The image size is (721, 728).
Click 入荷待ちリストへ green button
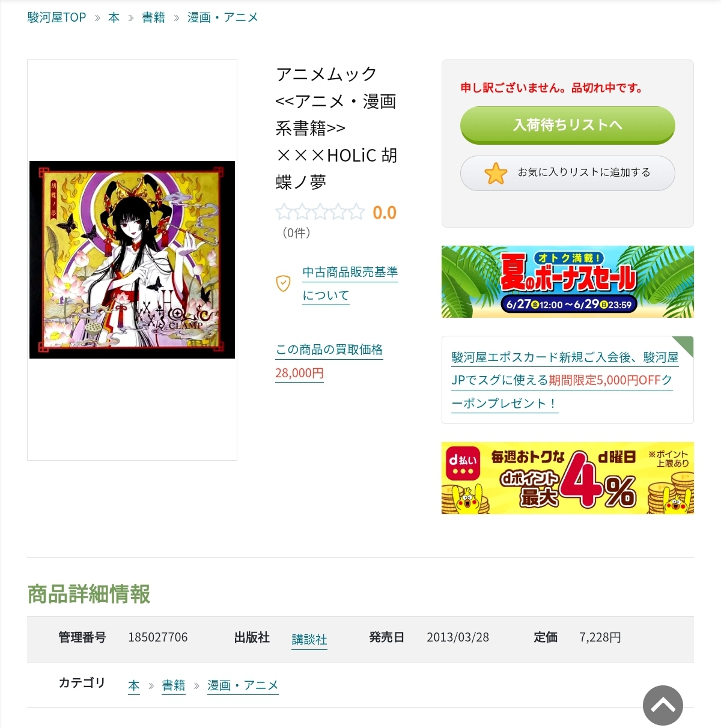click(x=568, y=125)
